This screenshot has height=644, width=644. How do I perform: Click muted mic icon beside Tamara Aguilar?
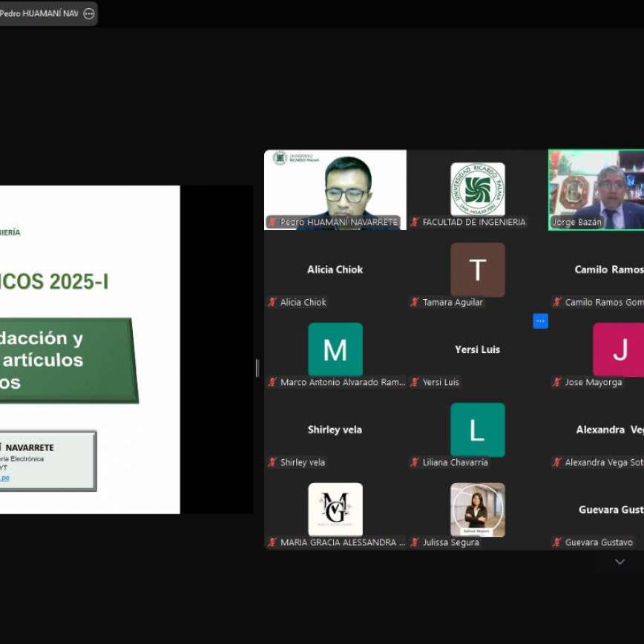[415, 302]
